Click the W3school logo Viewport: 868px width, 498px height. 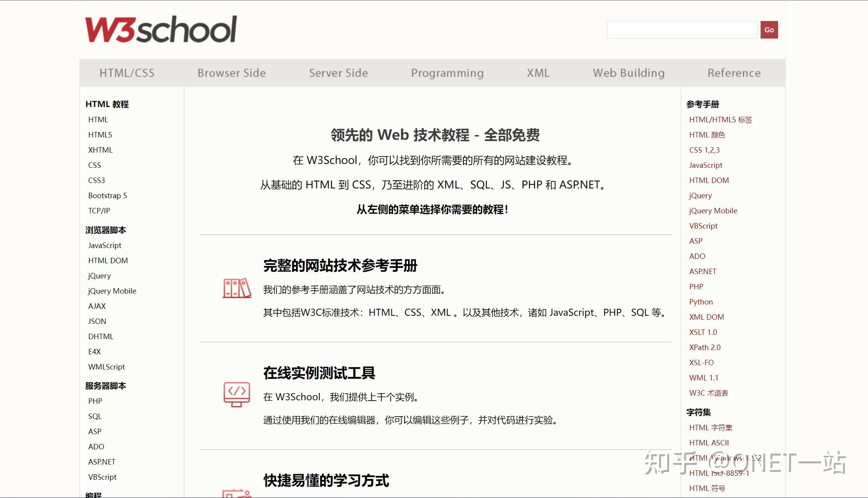coord(161,28)
